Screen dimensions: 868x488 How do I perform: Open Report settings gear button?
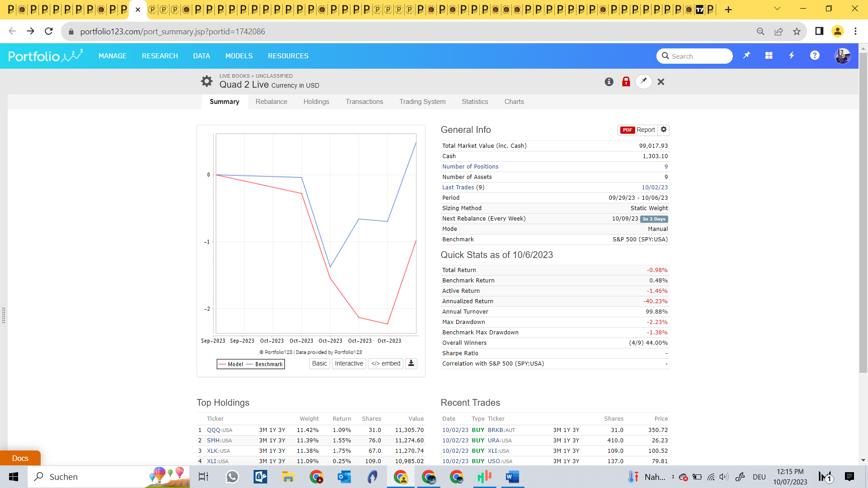pos(664,130)
